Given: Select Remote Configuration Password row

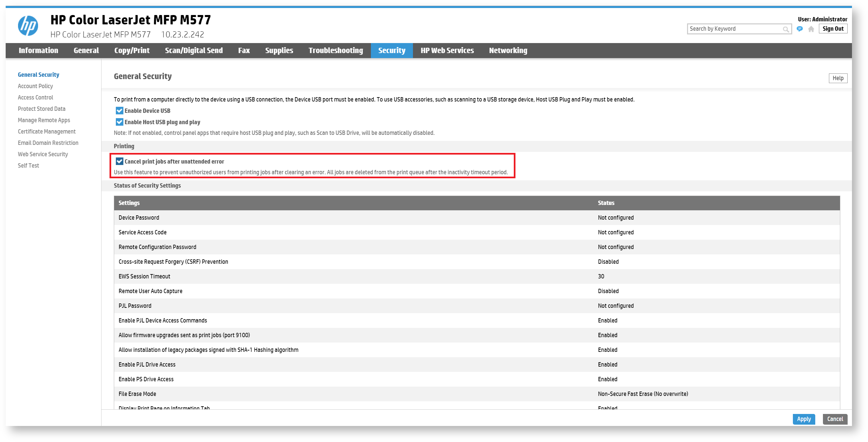Looking at the screenshot, I should click(477, 247).
